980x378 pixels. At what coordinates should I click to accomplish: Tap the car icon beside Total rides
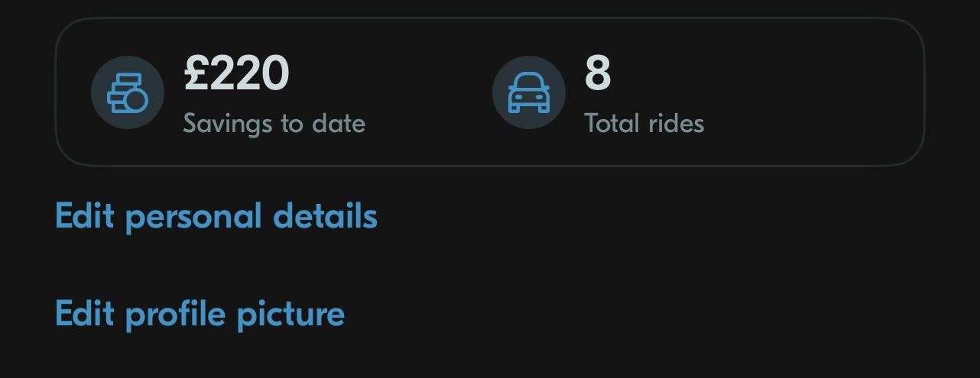click(528, 92)
